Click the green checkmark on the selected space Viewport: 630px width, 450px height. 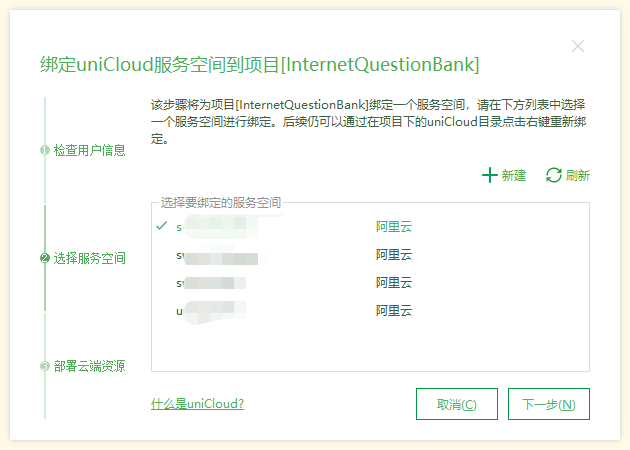coord(162,226)
